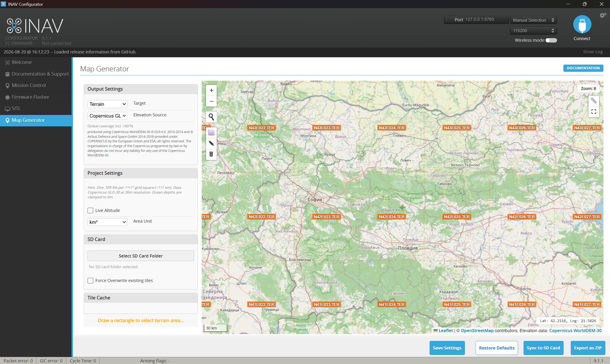Toggle the fullscreen map view icon
The width and height of the screenshot is (610, 364).
pos(593,112)
